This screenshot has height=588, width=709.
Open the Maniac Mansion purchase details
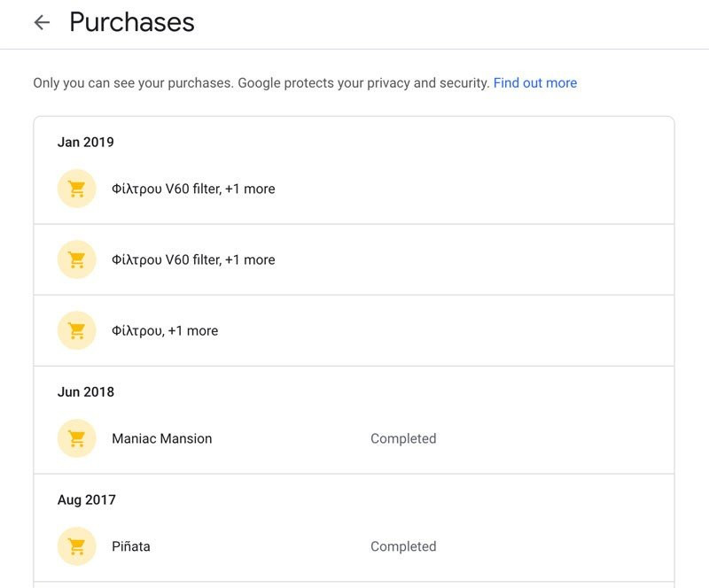(161, 438)
